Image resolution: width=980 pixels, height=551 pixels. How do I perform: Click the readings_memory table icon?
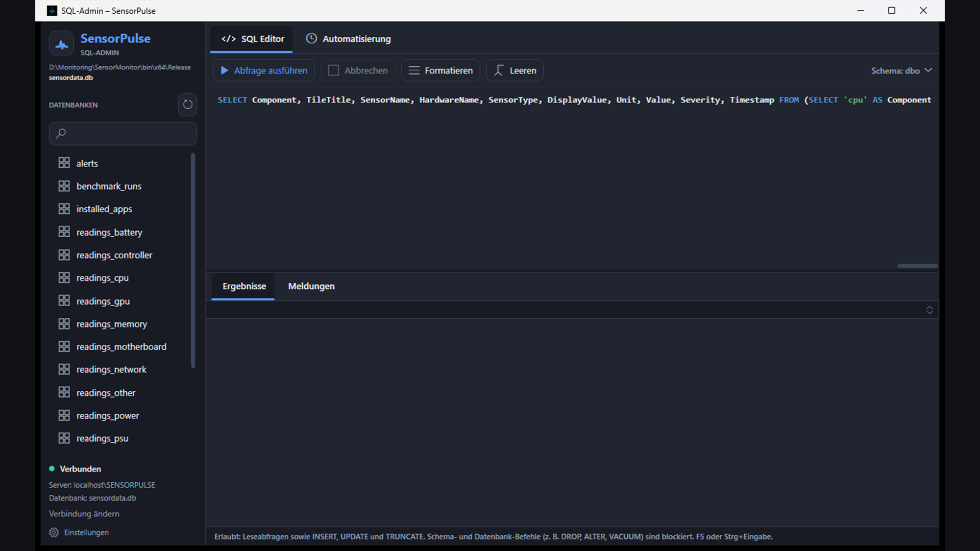click(x=64, y=323)
